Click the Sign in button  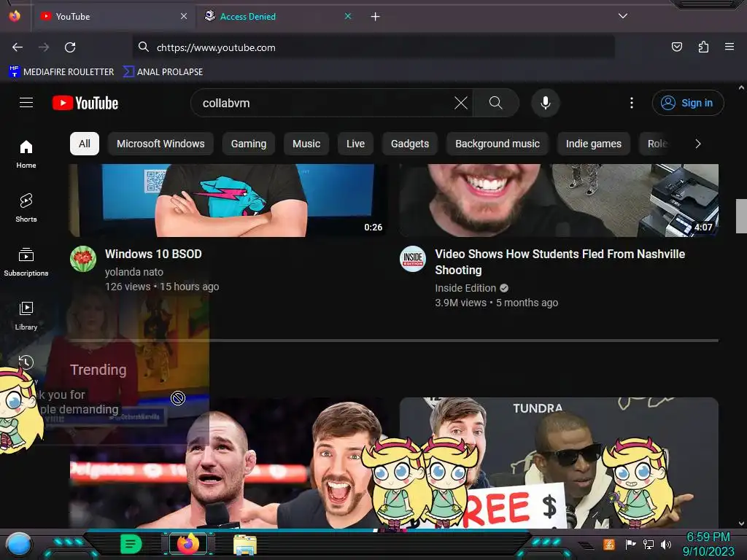[688, 103]
